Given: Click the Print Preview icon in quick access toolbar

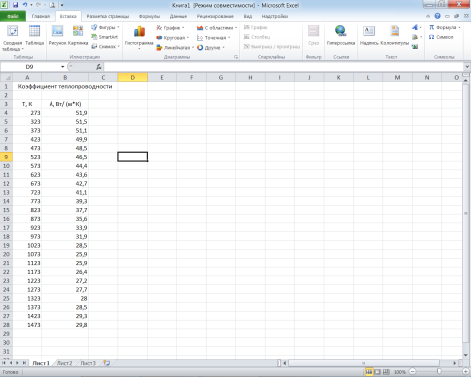Looking at the screenshot, I should [x=52, y=5].
